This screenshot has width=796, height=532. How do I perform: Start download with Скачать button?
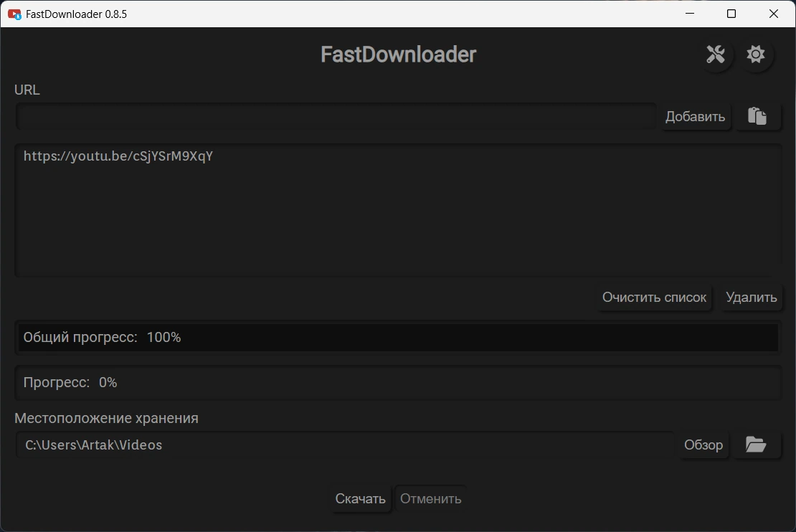[360, 498]
